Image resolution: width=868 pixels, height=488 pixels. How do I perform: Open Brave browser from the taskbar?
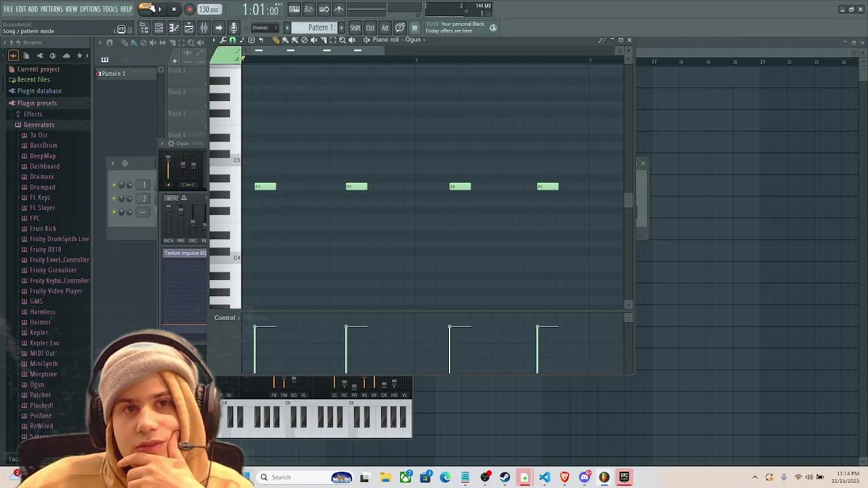[x=564, y=477]
